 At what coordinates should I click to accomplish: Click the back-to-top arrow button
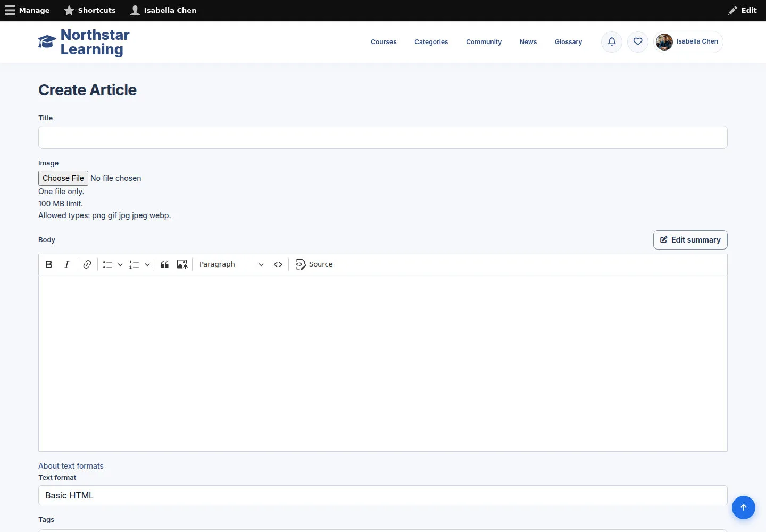pos(744,508)
